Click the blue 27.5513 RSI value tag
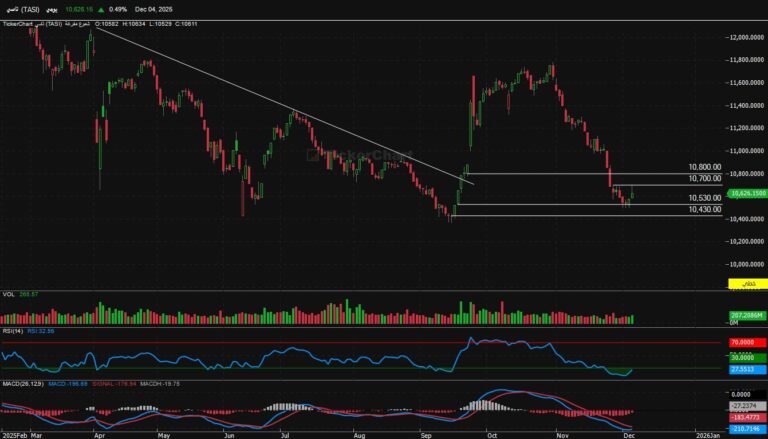 746,370
